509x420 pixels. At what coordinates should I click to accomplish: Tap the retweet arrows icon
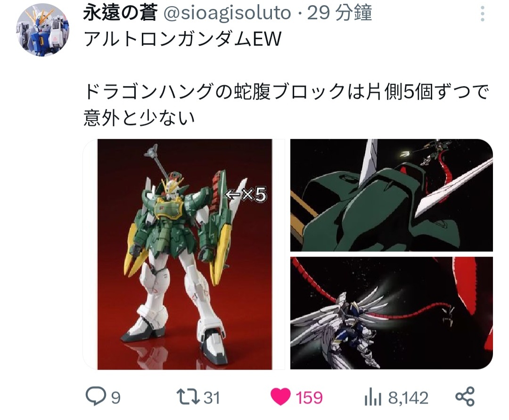pos(188,397)
